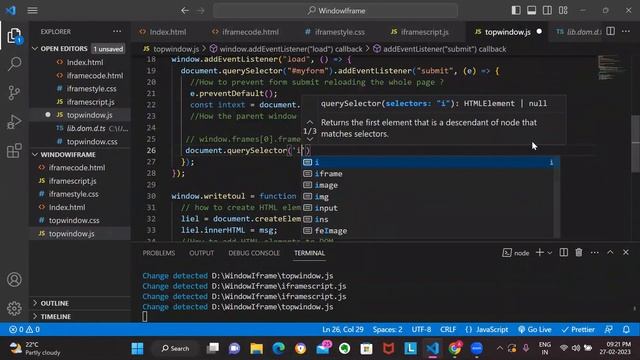Click the Prettier status bar button
Viewport: 640px width, 360px height.
[x=578, y=329]
